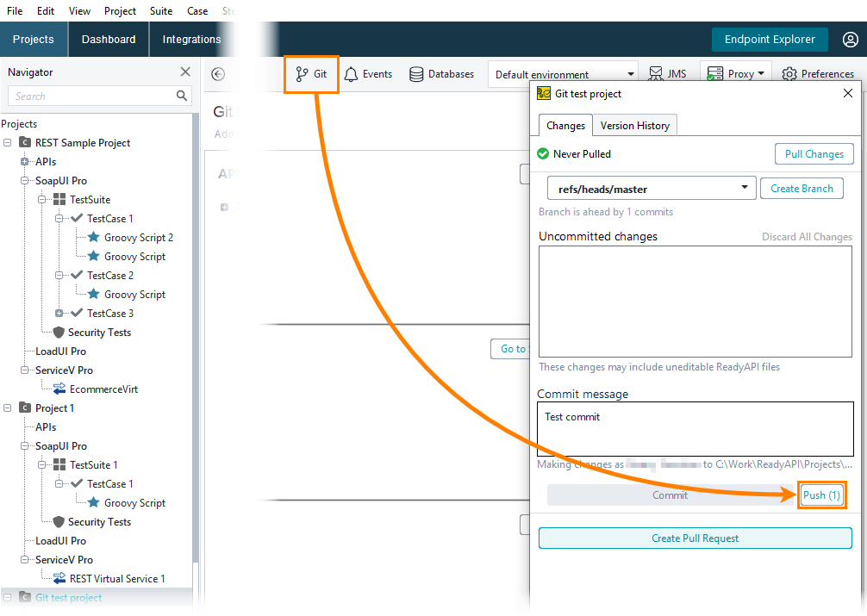The image size is (867, 616).
Task: Open the Proxy dropdown menu
Action: (x=735, y=74)
